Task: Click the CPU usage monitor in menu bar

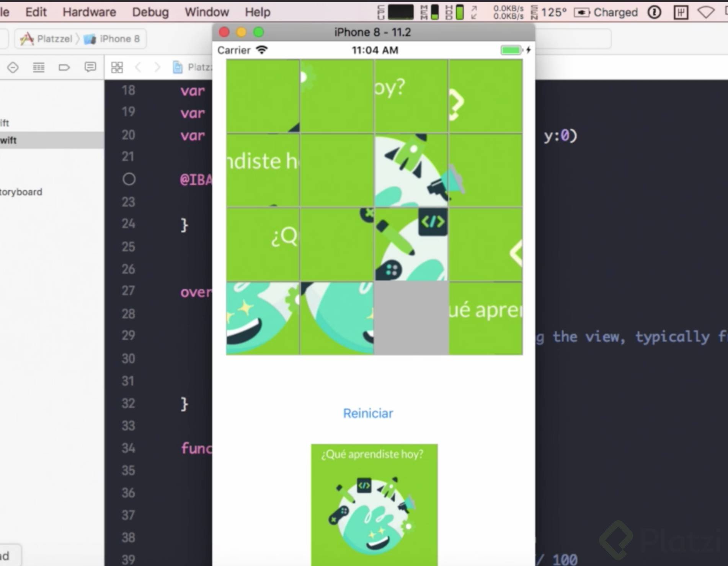Action: 395,12
